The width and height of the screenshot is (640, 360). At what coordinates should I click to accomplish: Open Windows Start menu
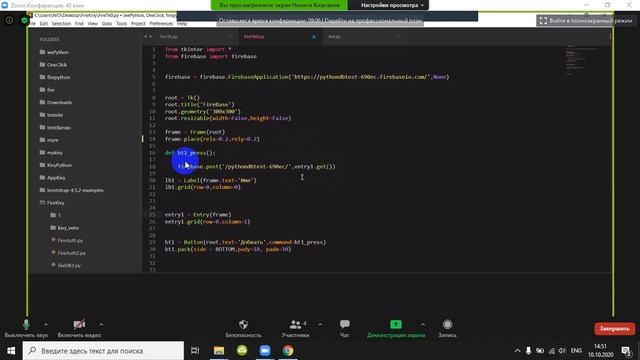tap(11, 351)
